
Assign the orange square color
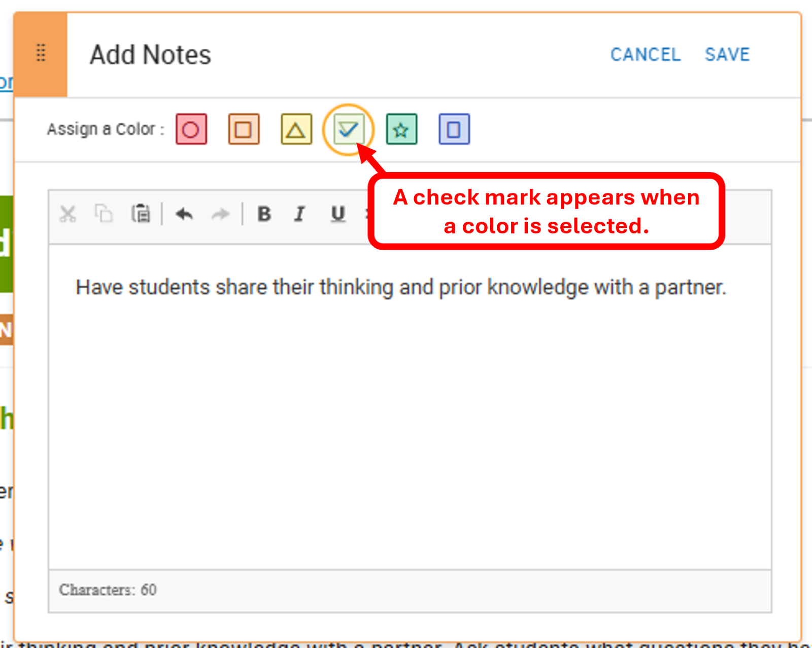[244, 129]
